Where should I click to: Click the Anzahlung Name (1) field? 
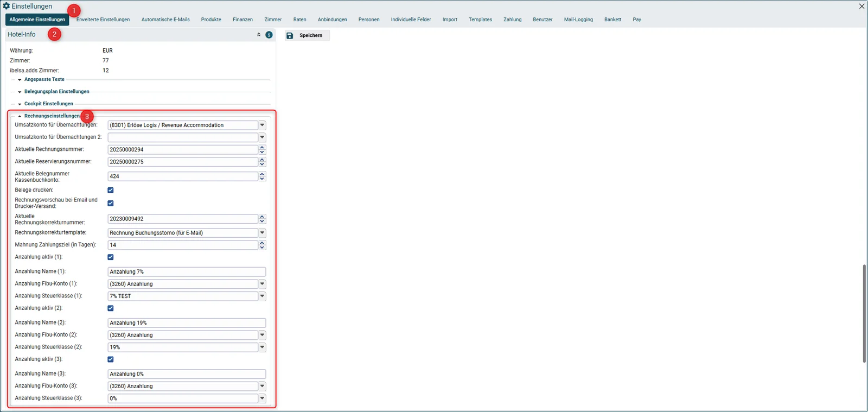pos(187,272)
